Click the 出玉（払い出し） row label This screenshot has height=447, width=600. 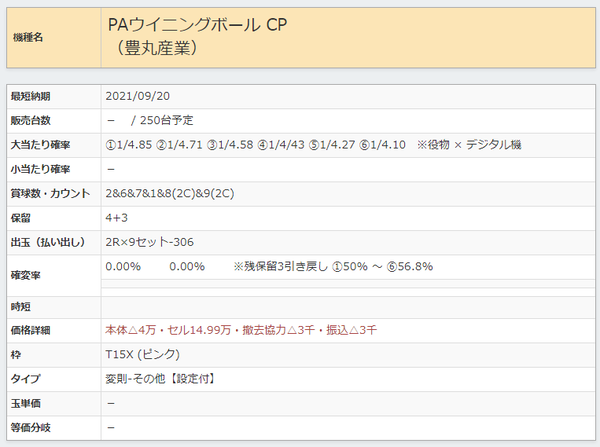coord(48,242)
